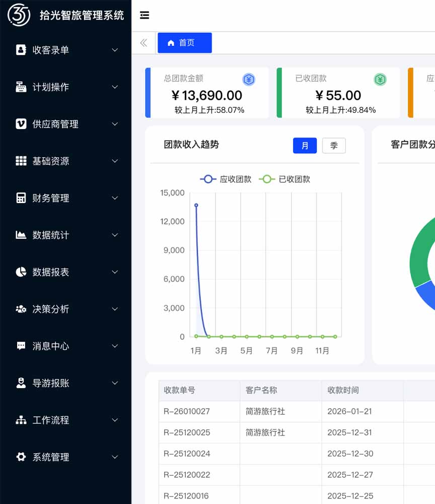
Task: Expand the 消息中心 menu chevron
Action: point(115,346)
